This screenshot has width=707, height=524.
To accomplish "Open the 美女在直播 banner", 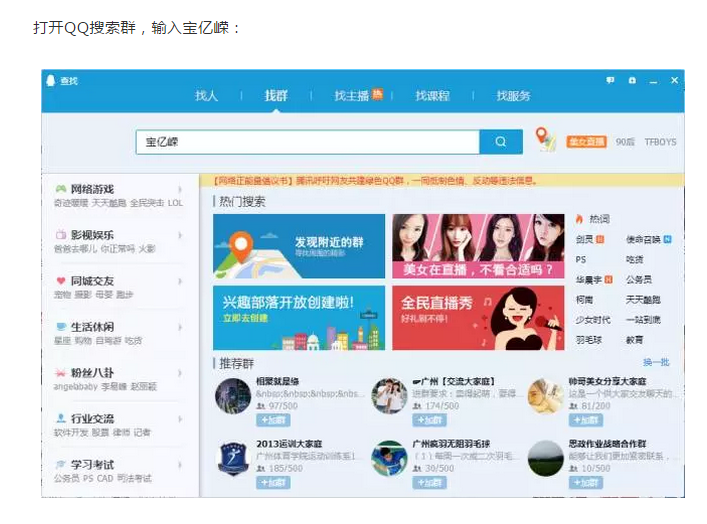I will (478, 246).
